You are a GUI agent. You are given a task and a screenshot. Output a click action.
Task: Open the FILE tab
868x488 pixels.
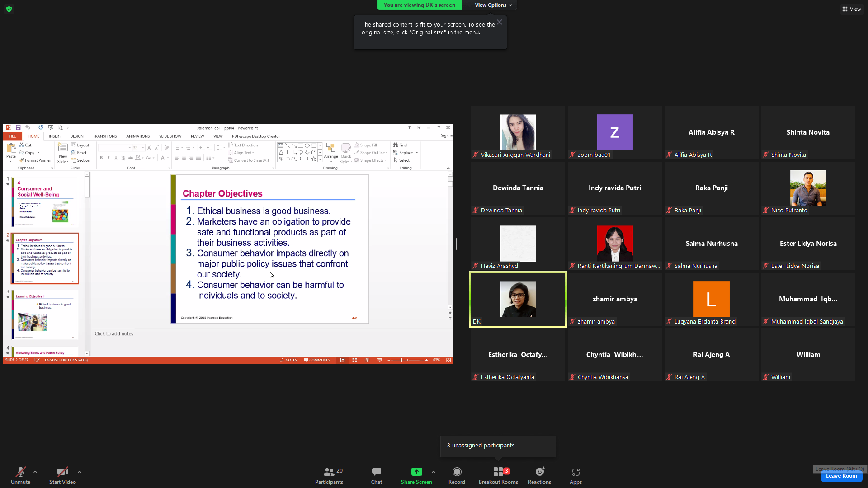tap(12, 136)
